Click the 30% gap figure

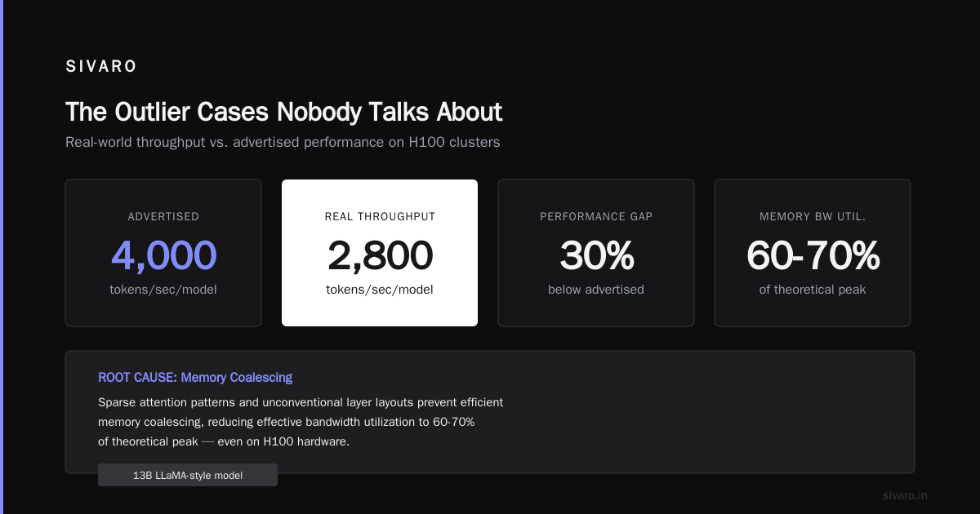click(x=596, y=255)
